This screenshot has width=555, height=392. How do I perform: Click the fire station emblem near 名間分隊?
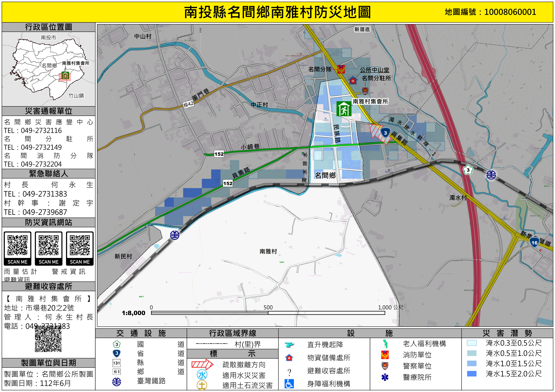click(x=341, y=69)
